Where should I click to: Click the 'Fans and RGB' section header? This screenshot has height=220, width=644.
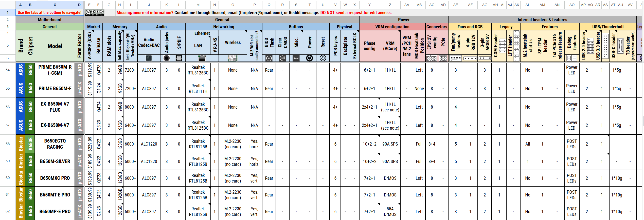click(470, 27)
